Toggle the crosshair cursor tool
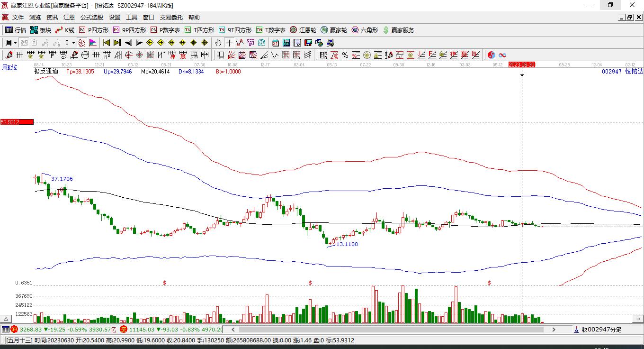644x349 pixels. [229, 43]
